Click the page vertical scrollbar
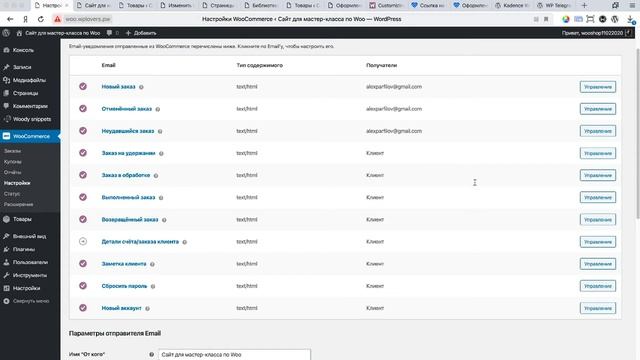 (x=637, y=135)
